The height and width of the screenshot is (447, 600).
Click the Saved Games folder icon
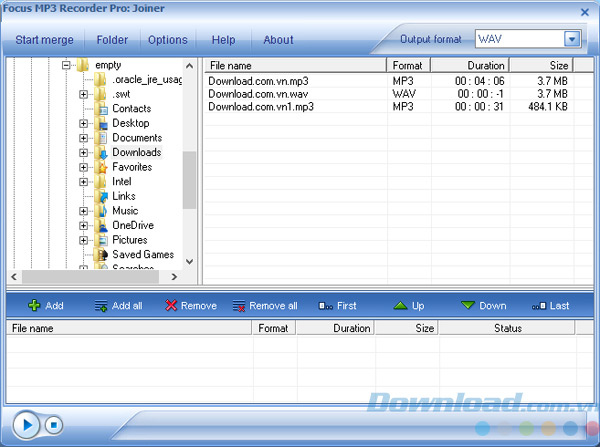pyautogui.click(x=101, y=254)
